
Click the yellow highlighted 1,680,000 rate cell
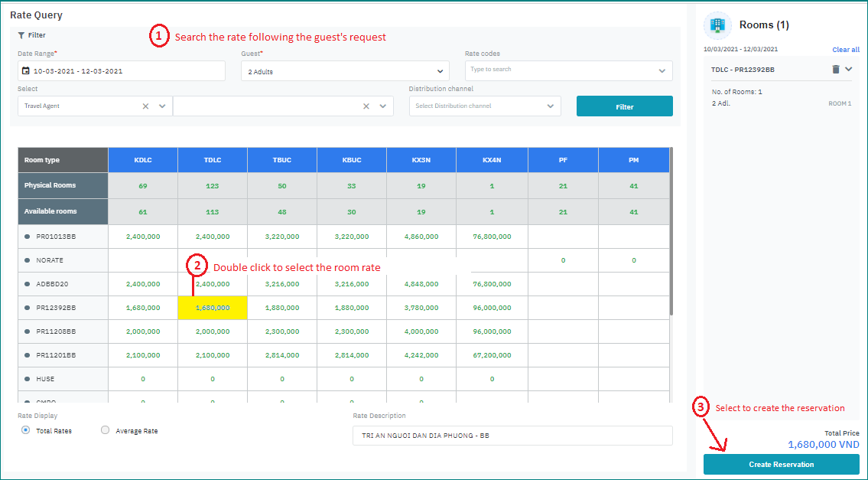[x=213, y=308]
